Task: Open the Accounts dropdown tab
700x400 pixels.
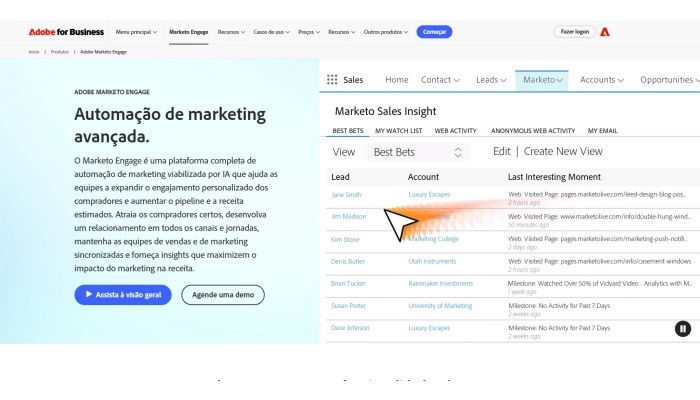Action: click(601, 79)
